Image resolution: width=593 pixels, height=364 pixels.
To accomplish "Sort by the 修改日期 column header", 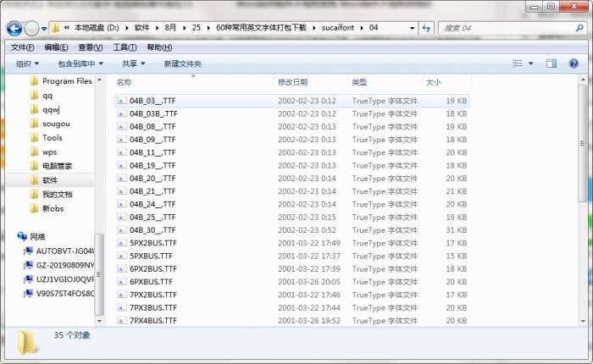I will [293, 82].
